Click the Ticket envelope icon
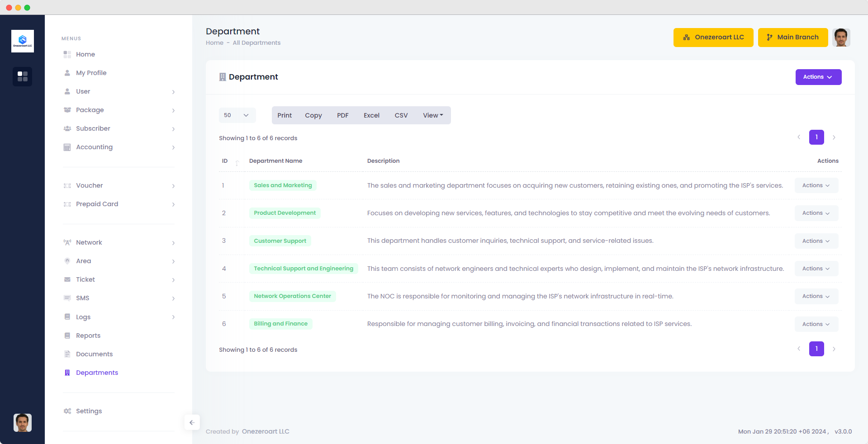 point(67,279)
